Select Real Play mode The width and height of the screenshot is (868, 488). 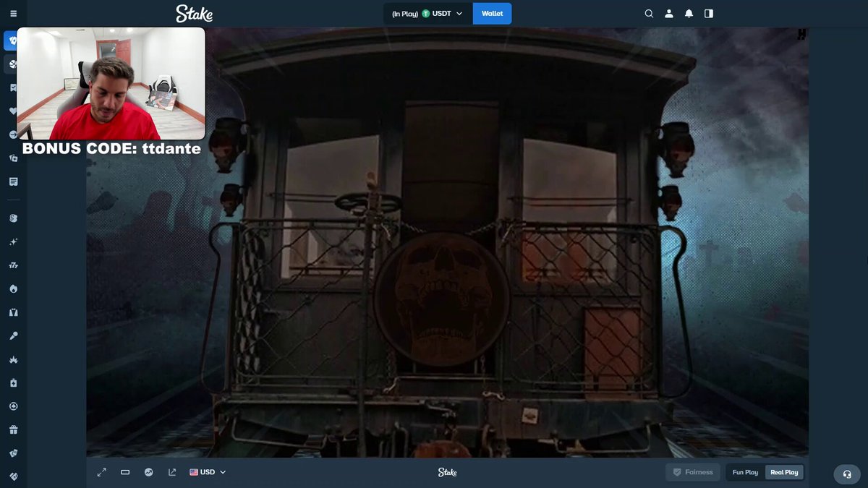coord(784,472)
